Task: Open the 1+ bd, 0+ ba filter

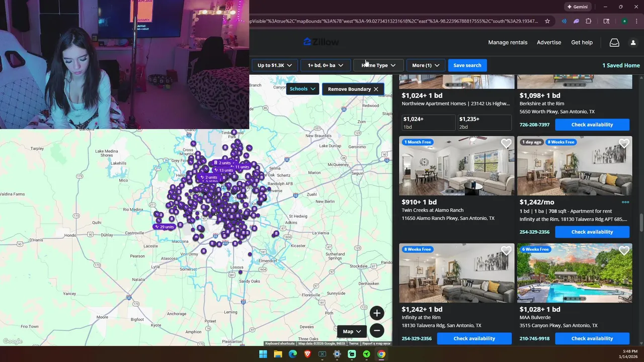Action: (326, 65)
